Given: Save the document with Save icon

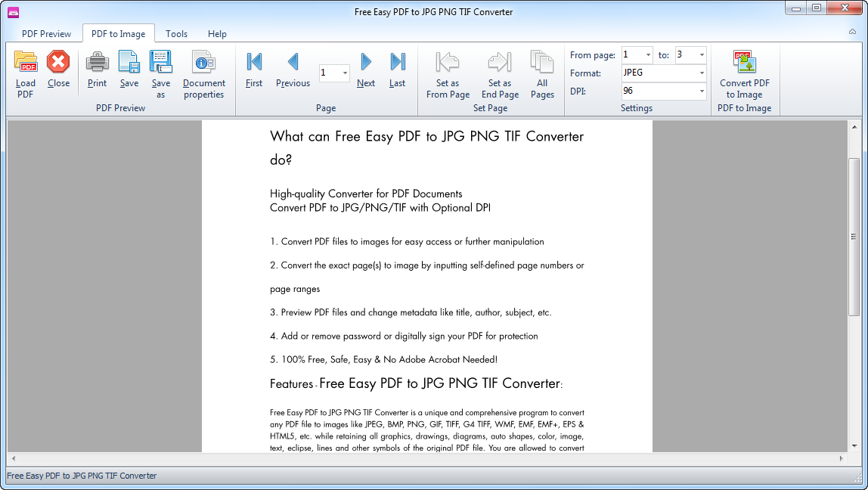Looking at the screenshot, I should [129, 62].
